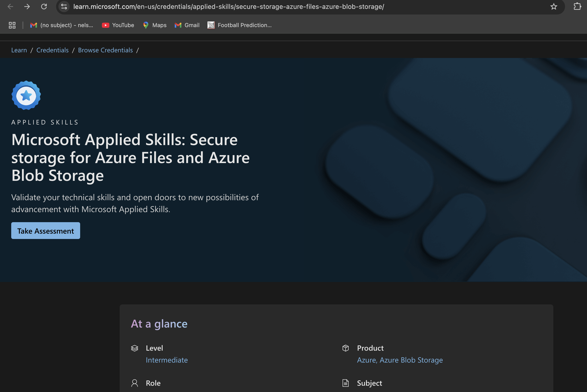
Task: Open the (no subject) Gmail bookmark
Action: 61,25
